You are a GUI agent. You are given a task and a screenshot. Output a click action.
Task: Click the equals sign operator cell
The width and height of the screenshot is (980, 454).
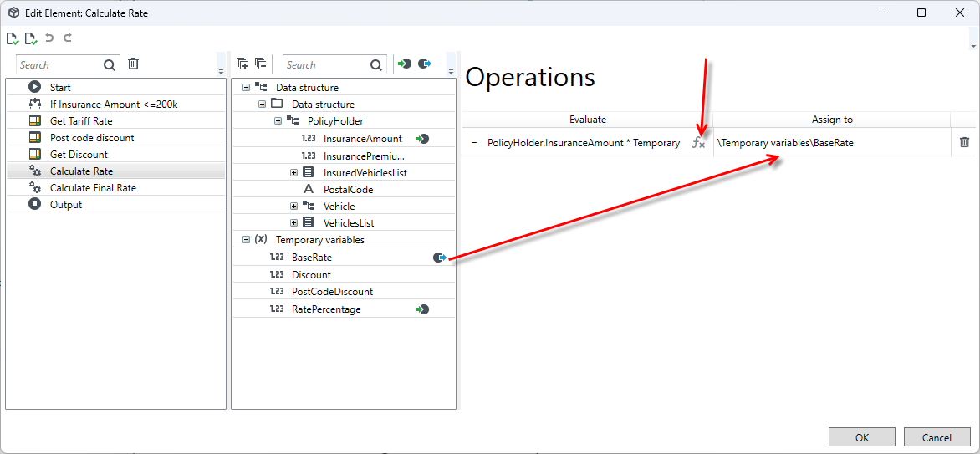[474, 143]
